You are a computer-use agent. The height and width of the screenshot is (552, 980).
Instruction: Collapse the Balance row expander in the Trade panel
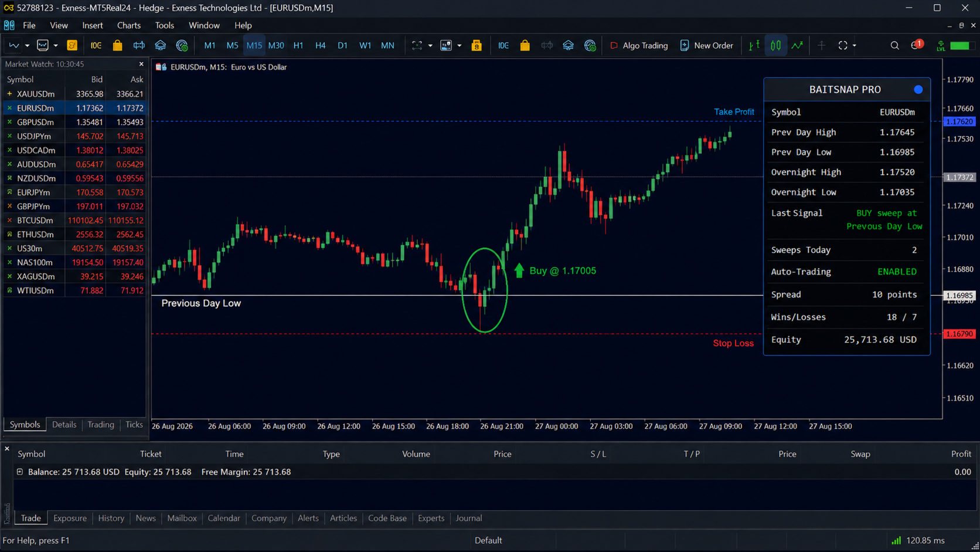click(x=20, y=472)
